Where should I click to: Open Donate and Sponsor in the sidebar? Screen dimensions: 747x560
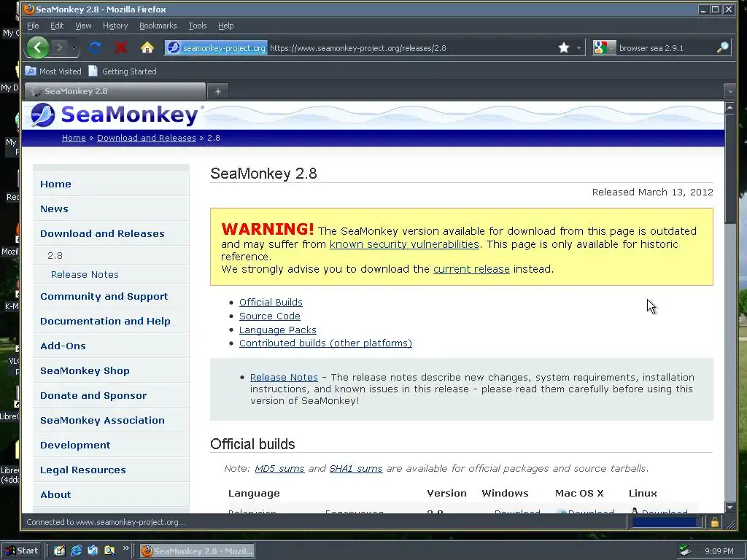tap(93, 395)
